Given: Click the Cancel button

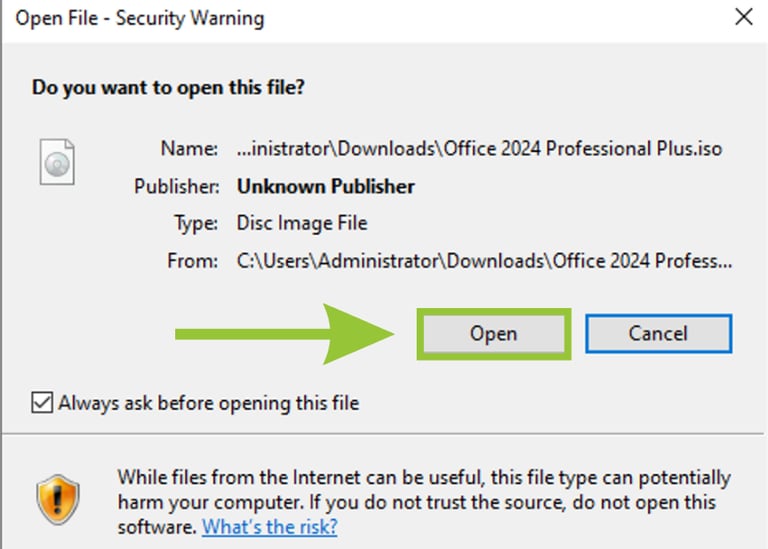Looking at the screenshot, I should 658,334.
